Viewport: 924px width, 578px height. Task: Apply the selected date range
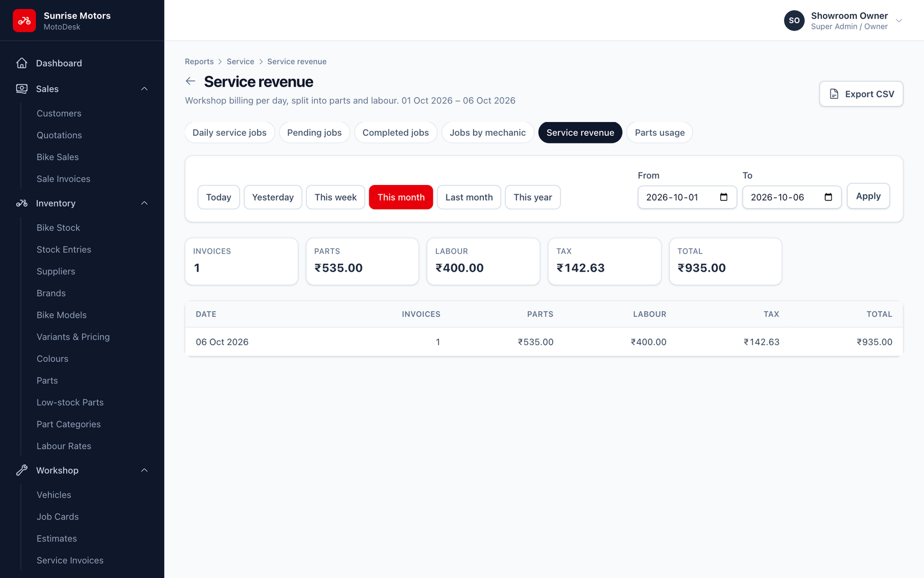click(x=868, y=196)
